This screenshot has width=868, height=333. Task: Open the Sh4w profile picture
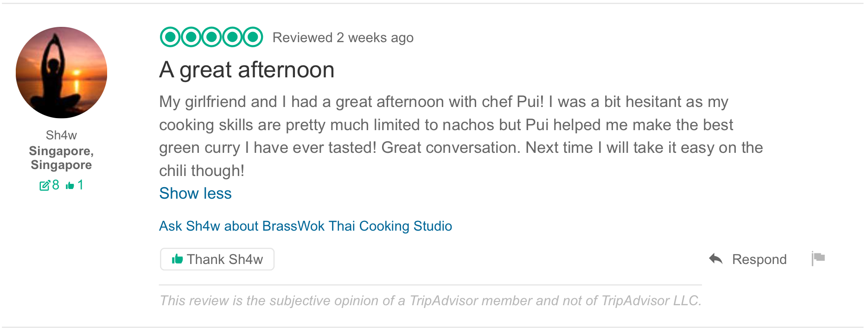click(x=61, y=72)
